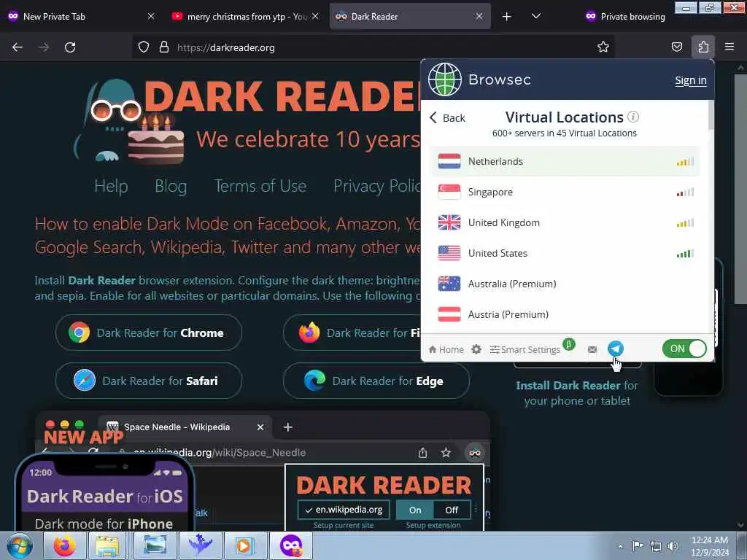Open Firefox extensions puzzle icon

pyautogui.click(x=703, y=47)
